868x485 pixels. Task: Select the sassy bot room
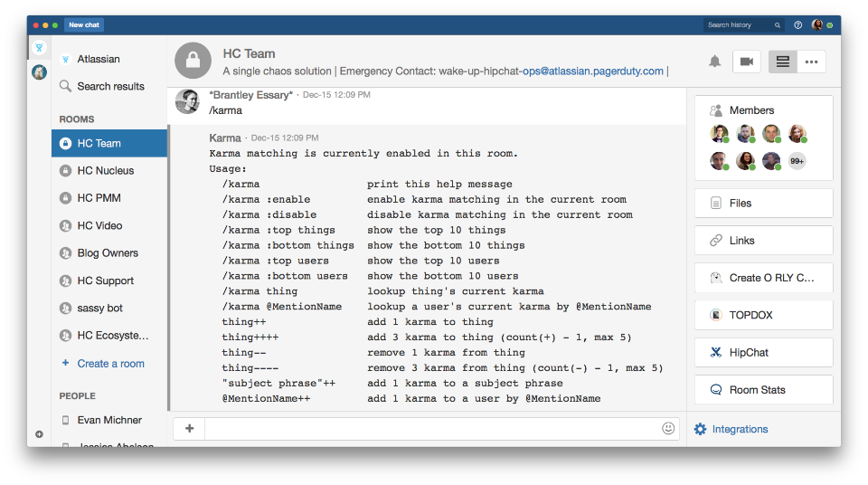tap(109, 309)
